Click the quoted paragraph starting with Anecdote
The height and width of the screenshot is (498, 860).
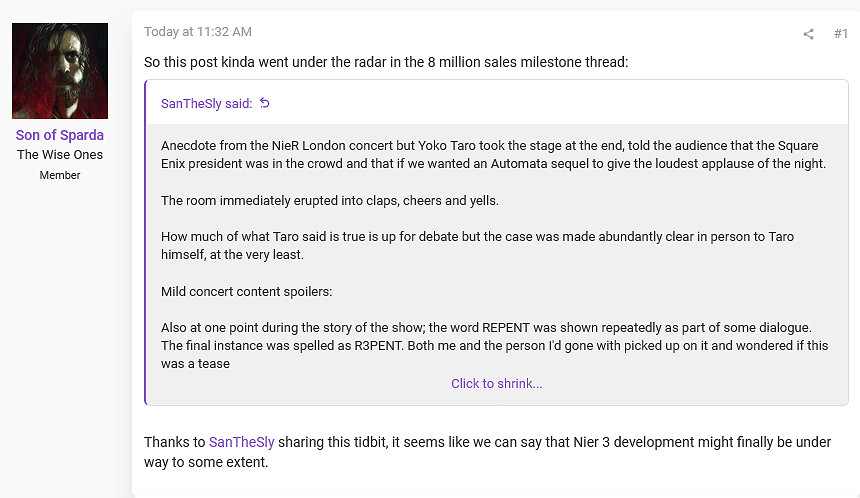click(x=493, y=154)
